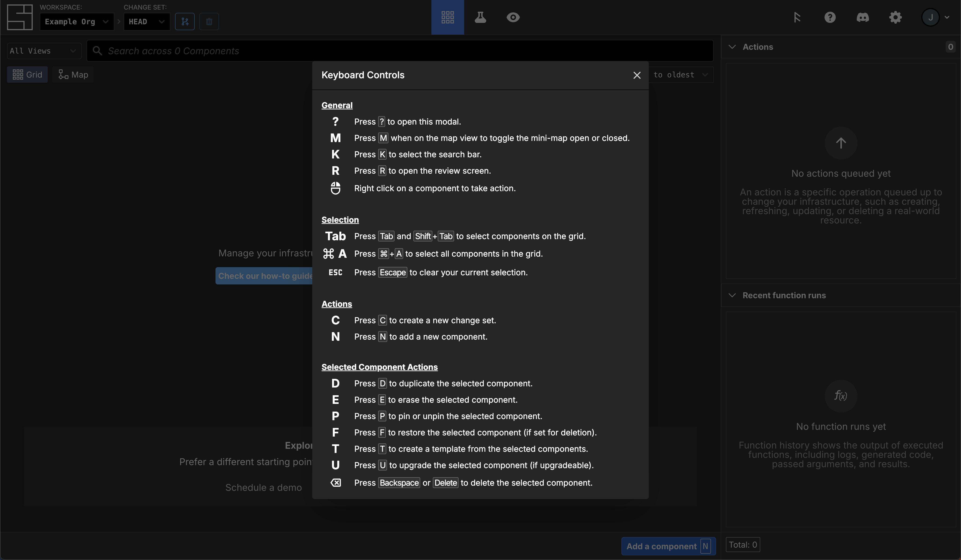Click the mouse right-click icon in General
The width and height of the screenshot is (961, 560).
(335, 188)
